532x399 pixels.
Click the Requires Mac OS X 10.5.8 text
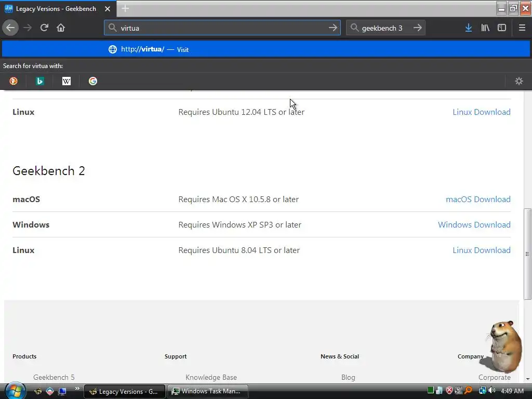tap(238, 199)
